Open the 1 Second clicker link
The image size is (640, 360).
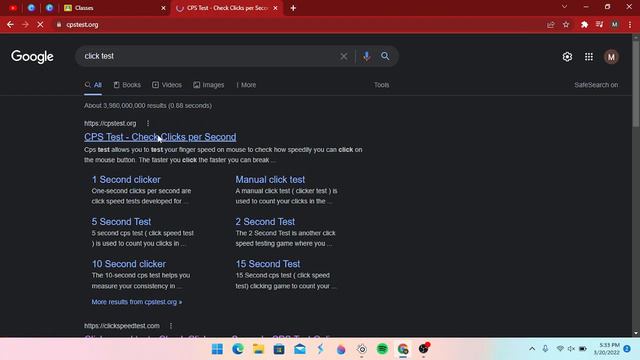(126, 180)
